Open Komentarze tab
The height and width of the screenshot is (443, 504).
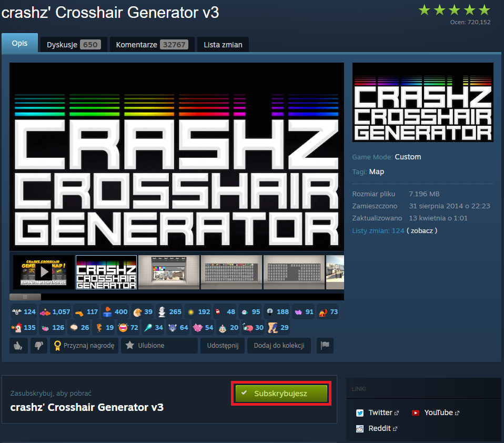pyautogui.click(x=152, y=44)
